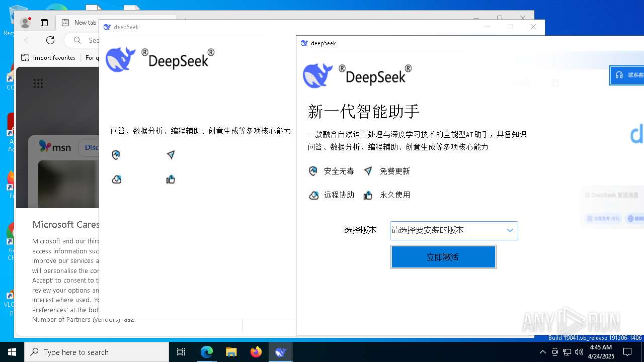Screen dimensions: 644x362
Task: Click thumbs-up icon in back deepSeek window
Action: pyautogui.click(x=171, y=179)
